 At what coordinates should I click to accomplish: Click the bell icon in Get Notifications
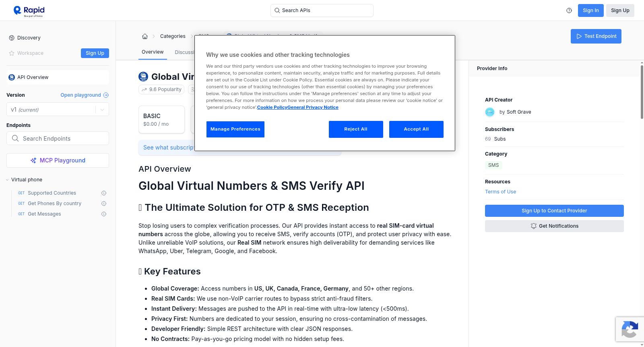534,226
